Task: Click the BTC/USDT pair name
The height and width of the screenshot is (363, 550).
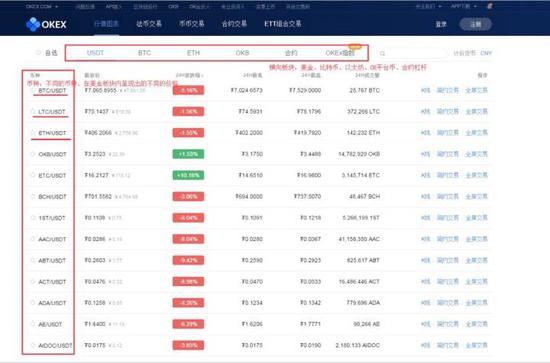Action: click(52, 90)
